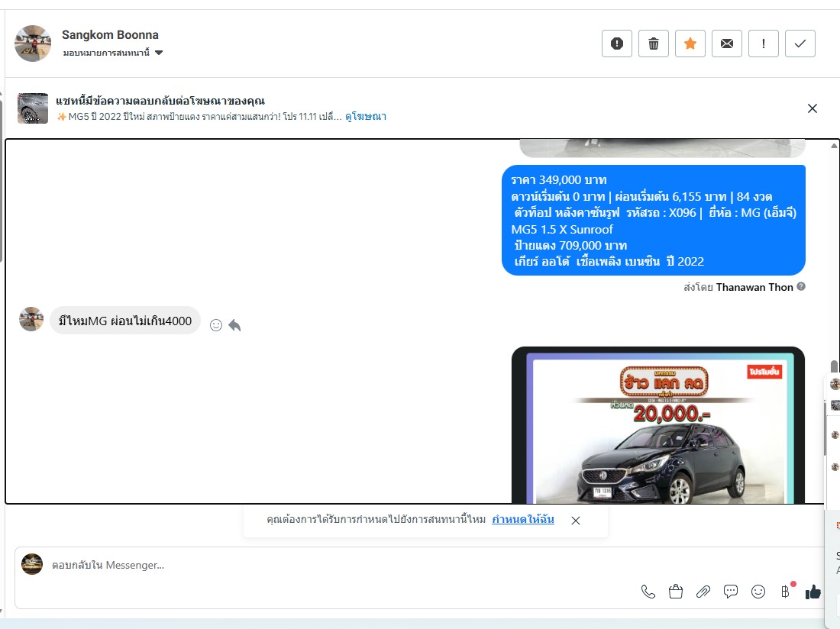
Task: Open saved replies speech bubble icon
Action: coord(731,592)
